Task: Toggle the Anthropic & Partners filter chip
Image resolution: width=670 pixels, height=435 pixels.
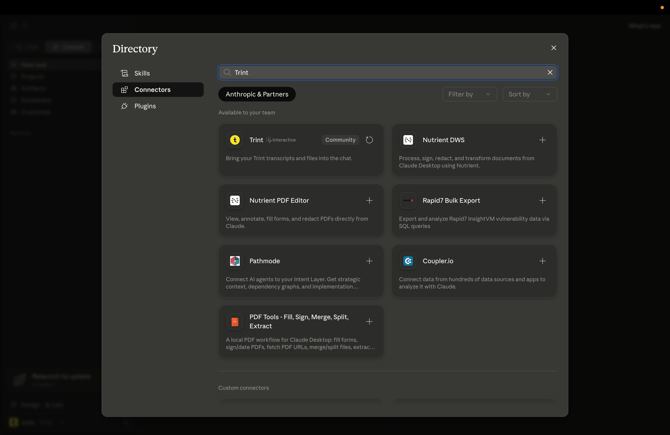Action: (x=257, y=94)
